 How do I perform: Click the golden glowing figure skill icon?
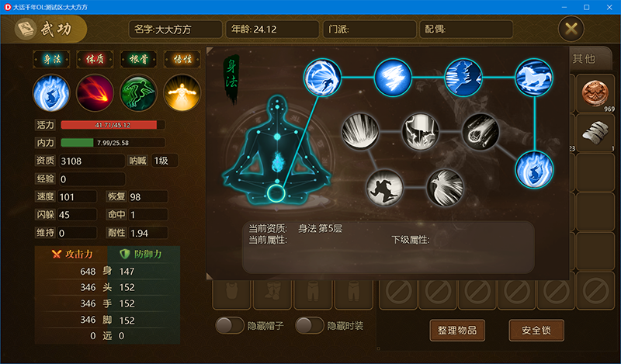coord(182,93)
